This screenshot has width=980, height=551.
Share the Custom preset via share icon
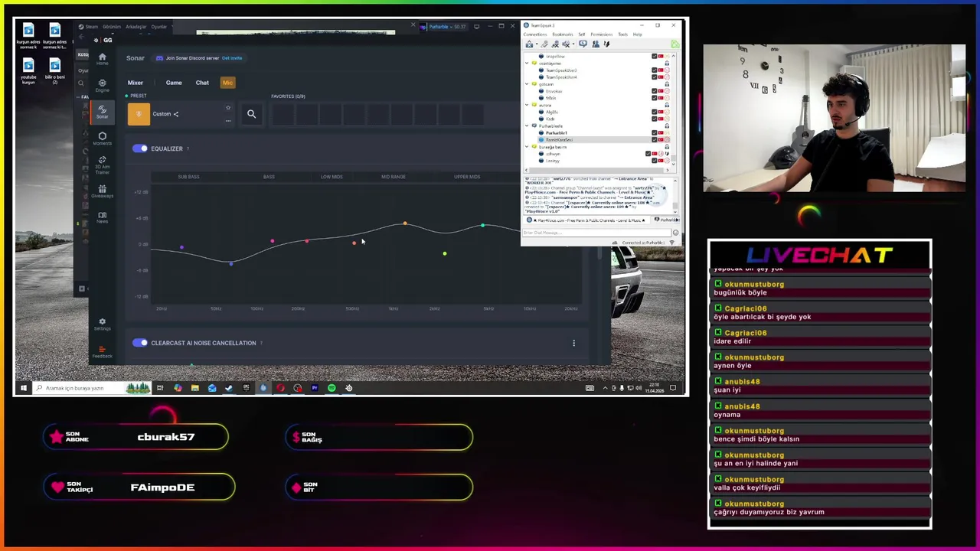point(175,114)
